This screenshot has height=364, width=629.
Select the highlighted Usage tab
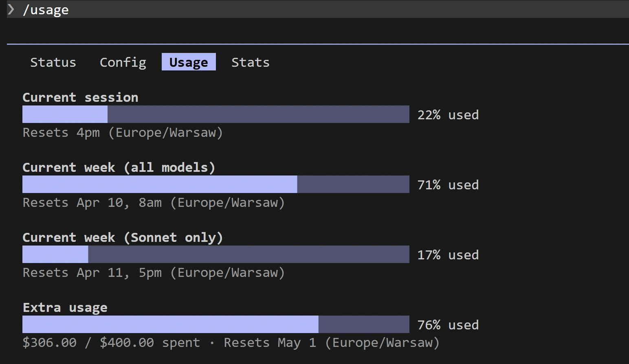(189, 62)
